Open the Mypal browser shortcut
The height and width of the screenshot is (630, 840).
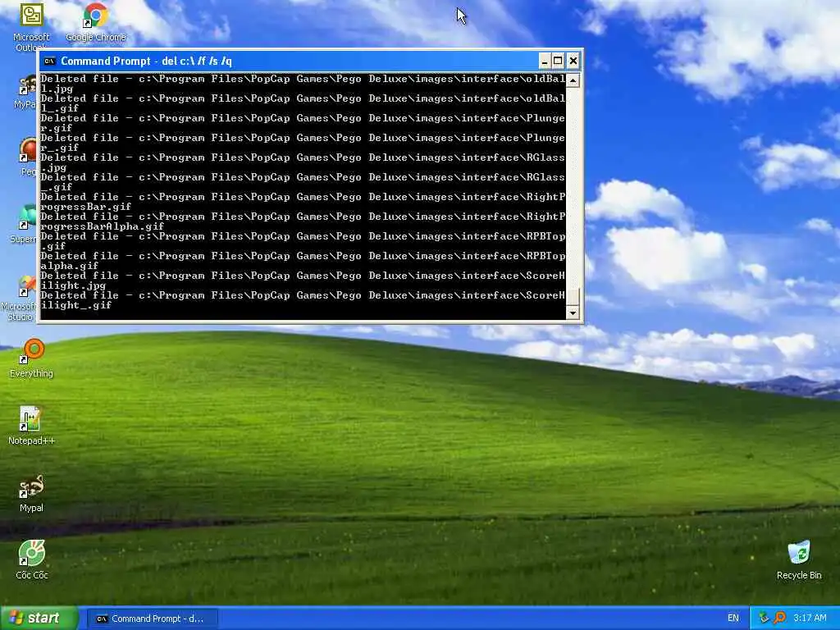click(31, 493)
